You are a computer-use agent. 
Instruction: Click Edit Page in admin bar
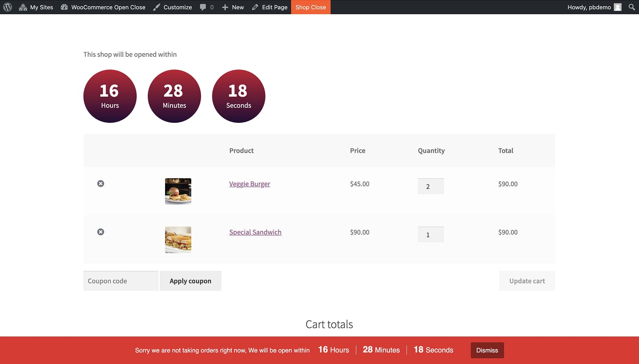[269, 7]
